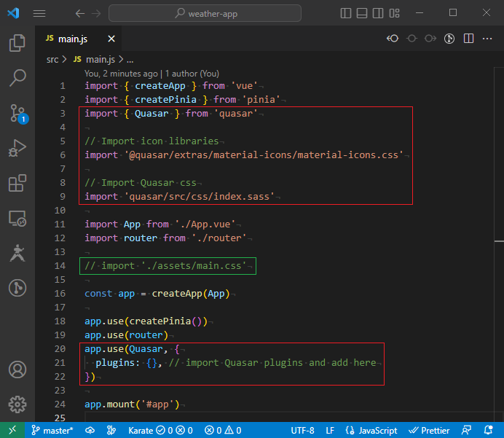
Task: Open the Search view in activity bar
Action: tap(17, 78)
